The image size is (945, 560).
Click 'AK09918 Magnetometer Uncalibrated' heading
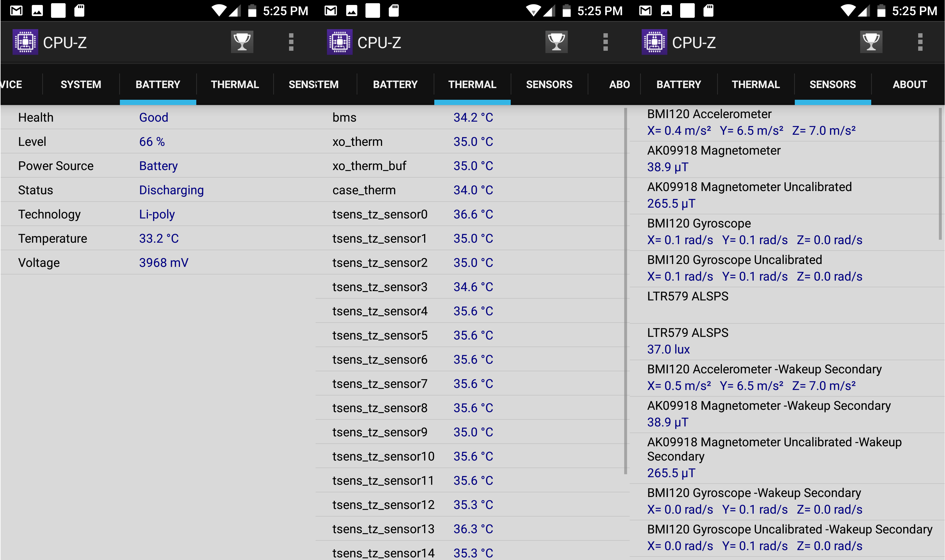tap(749, 187)
